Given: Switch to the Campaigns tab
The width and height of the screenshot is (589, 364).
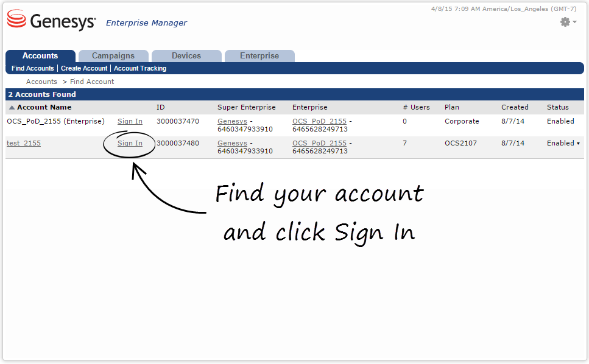Looking at the screenshot, I should [x=113, y=56].
